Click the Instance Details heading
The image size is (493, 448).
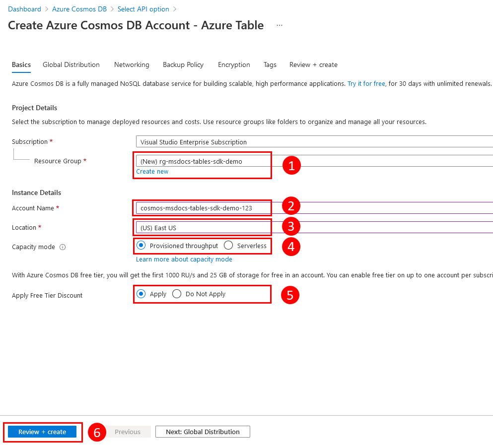point(36,192)
